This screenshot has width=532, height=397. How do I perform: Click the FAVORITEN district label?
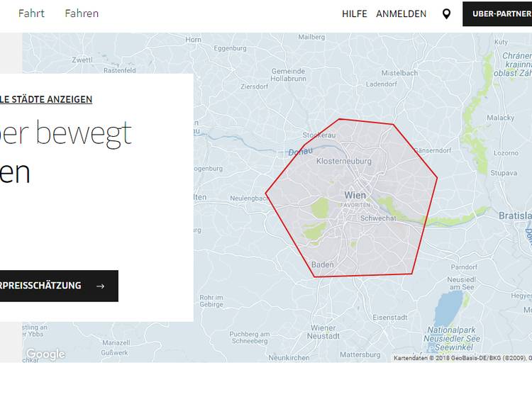coord(355,205)
